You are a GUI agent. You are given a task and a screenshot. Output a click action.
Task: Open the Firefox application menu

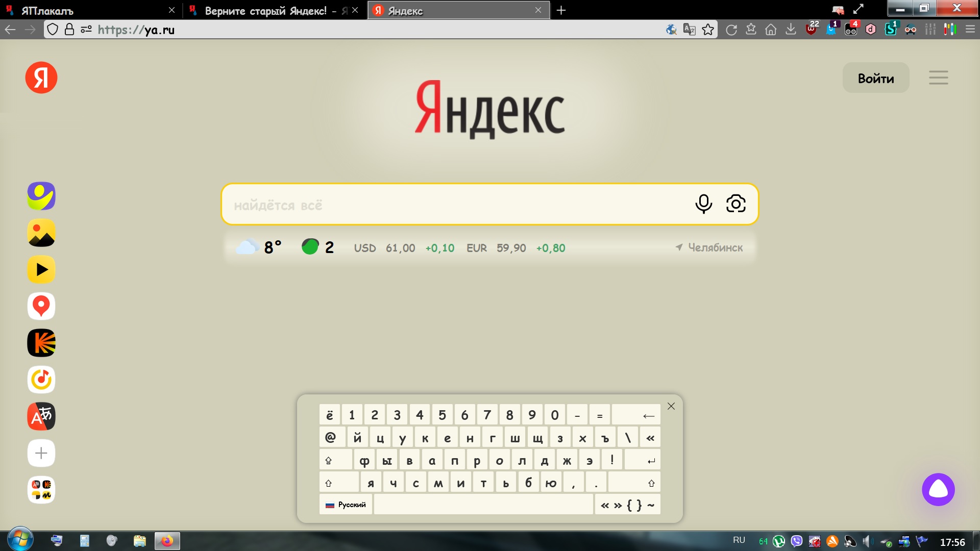(970, 30)
